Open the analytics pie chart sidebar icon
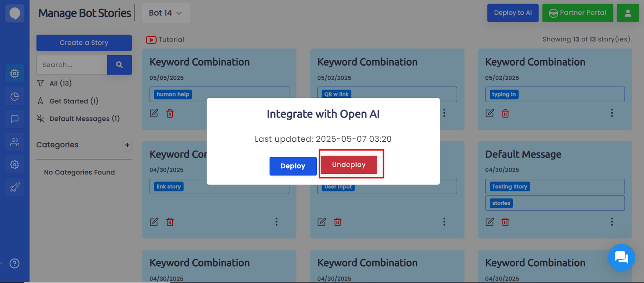 [14, 97]
